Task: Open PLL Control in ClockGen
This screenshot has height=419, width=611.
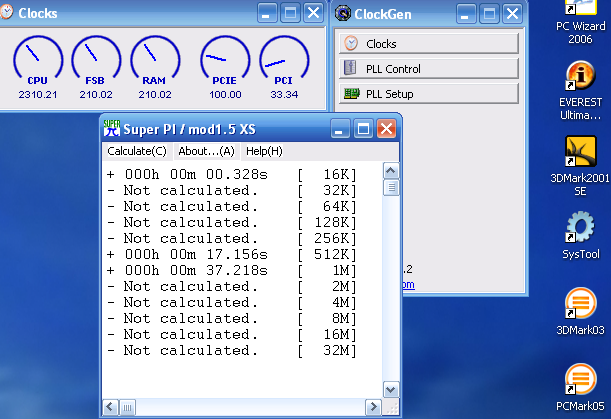Action: (x=429, y=69)
